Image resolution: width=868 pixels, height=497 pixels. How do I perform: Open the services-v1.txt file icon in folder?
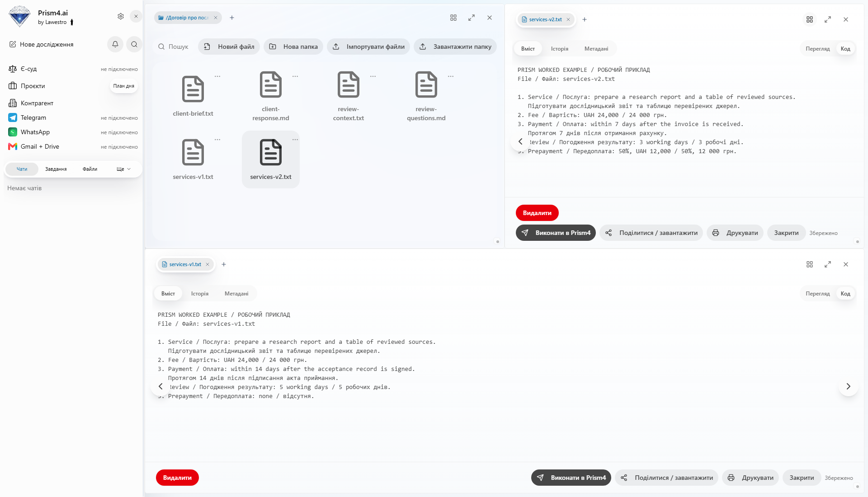pos(193,152)
